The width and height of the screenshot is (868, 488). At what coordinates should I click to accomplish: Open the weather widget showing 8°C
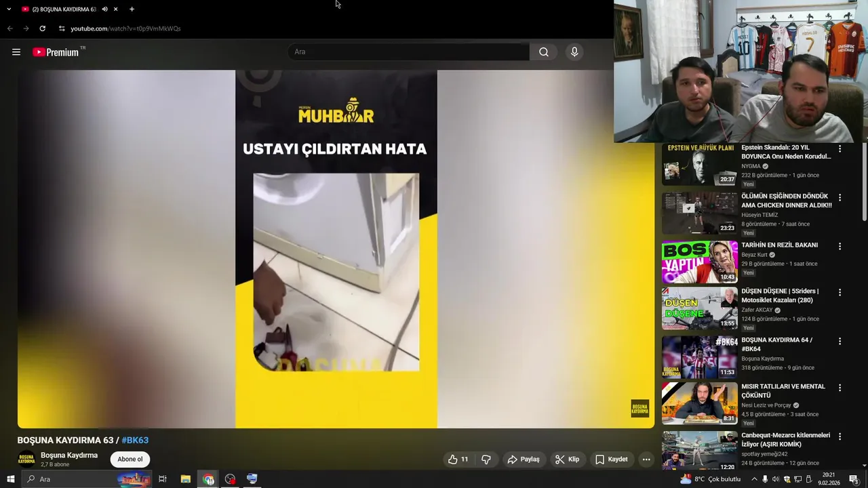[710, 479]
